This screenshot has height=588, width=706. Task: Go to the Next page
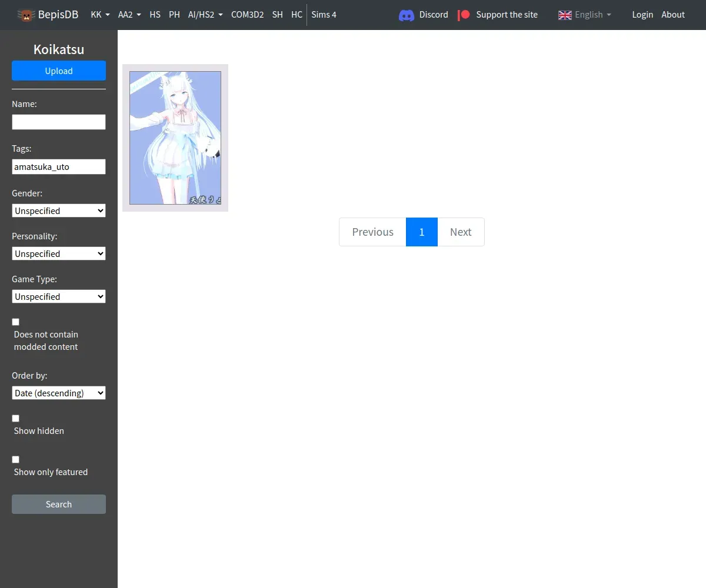point(461,232)
